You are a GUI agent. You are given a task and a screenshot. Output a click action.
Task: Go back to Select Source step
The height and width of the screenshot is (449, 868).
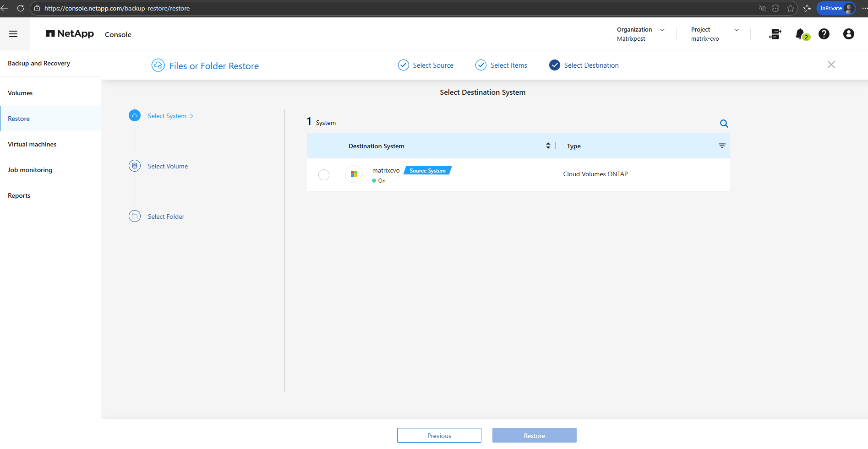426,65
